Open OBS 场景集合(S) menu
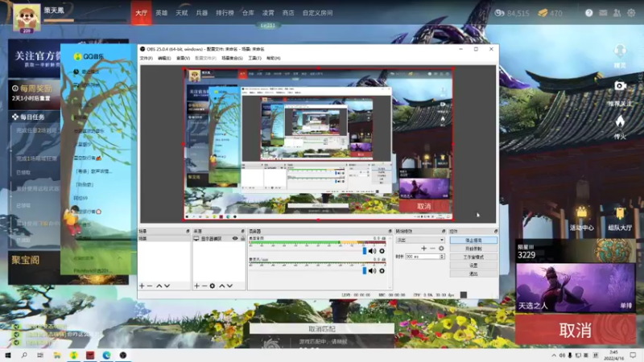Screen dimensions: 644x362 coord(232,58)
